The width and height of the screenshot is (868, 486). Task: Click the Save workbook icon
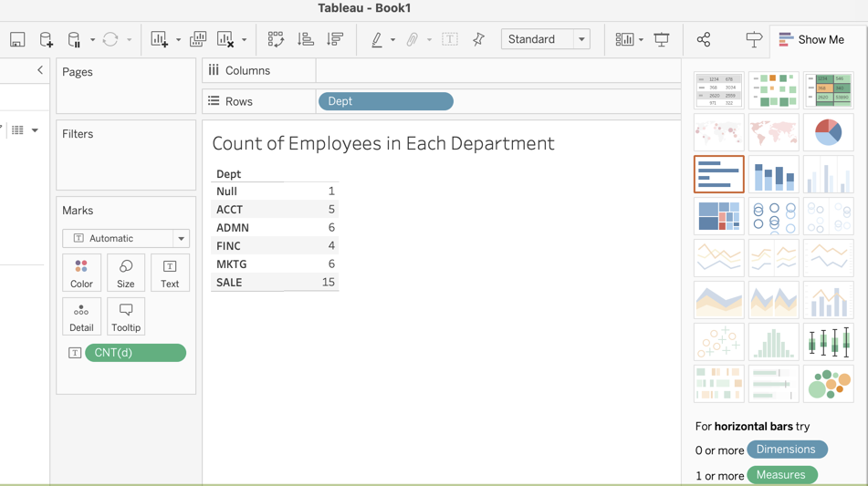tap(17, 39)
